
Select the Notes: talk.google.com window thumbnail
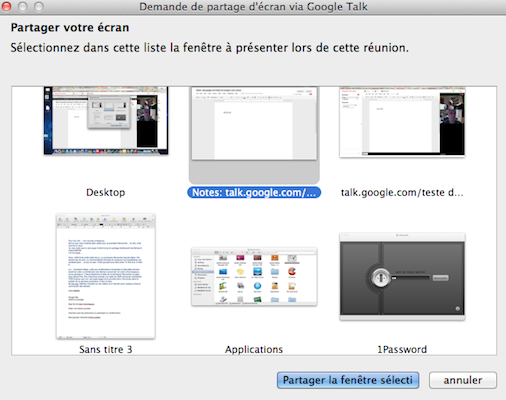[x=254, y=123]
